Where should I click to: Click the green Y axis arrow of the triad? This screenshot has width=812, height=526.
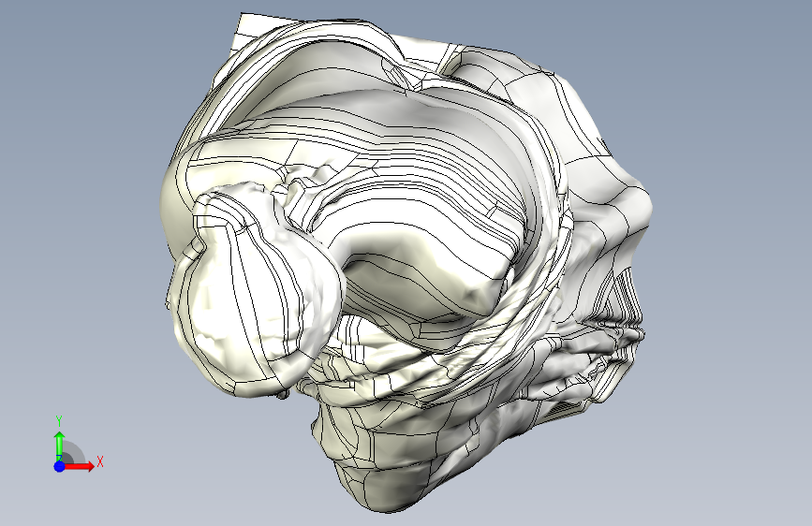pyautogui.click(x=60, y=446)
